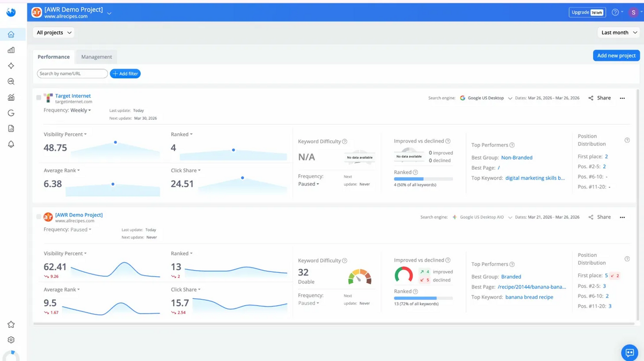Click the Improved vs declined donut in AWR Demo Project
Viewport: 644px width, 361px height.
point(404,275)
